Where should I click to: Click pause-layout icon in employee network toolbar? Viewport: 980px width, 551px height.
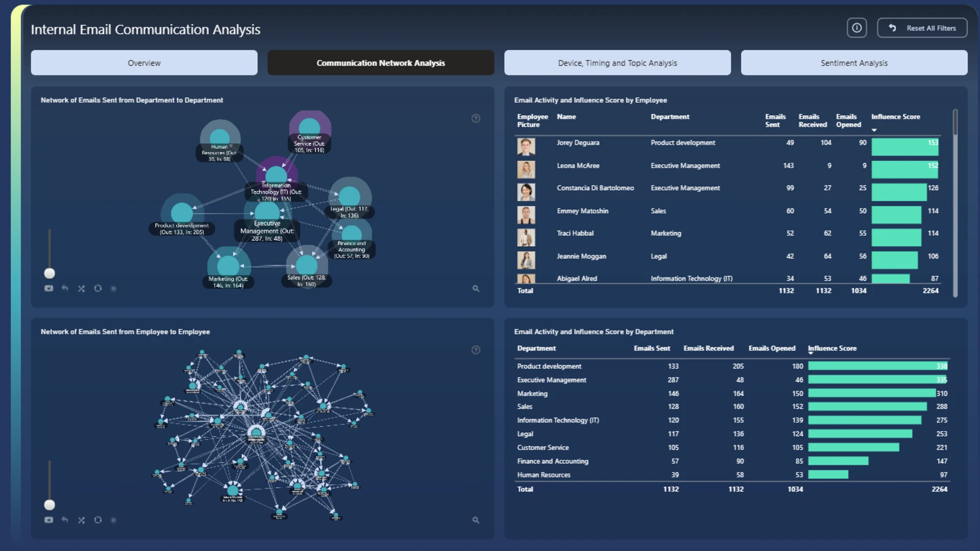click(113, 520)
